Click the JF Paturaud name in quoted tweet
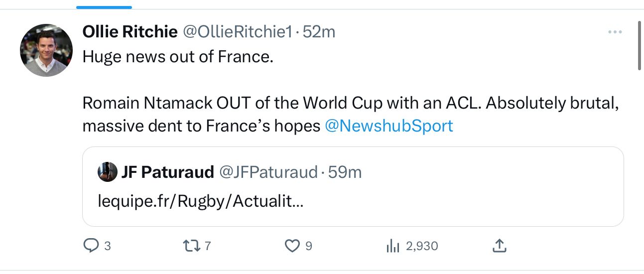Viewport: 644px width, 274px height. pyautogui.click(x=167, y=172)
